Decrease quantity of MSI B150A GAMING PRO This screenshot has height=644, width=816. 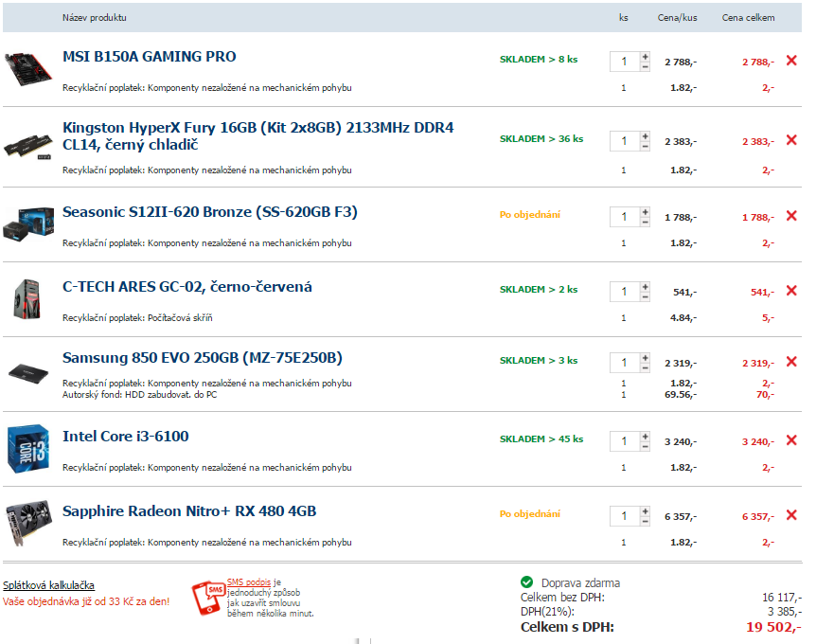click(646, 66)
